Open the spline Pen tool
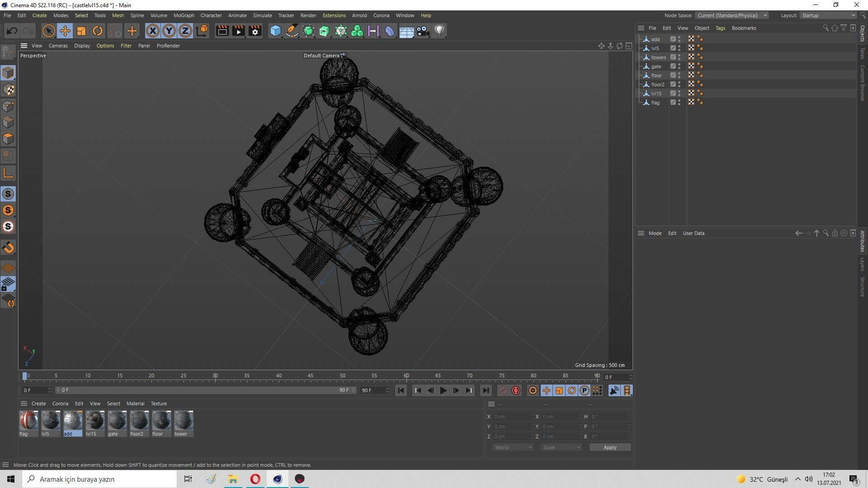868x488 pixels. coord(292,31)
